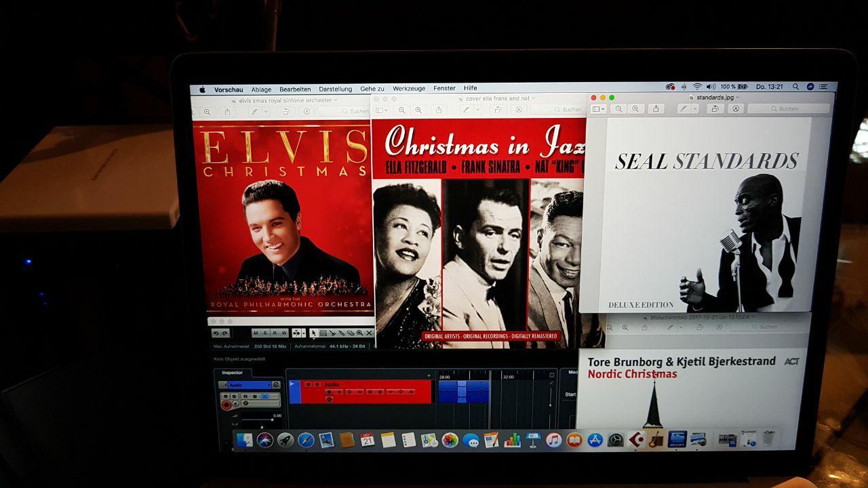Zoom out in the cover ella frank window
This screenshot has height=488, width=868.
coord(402,110)
